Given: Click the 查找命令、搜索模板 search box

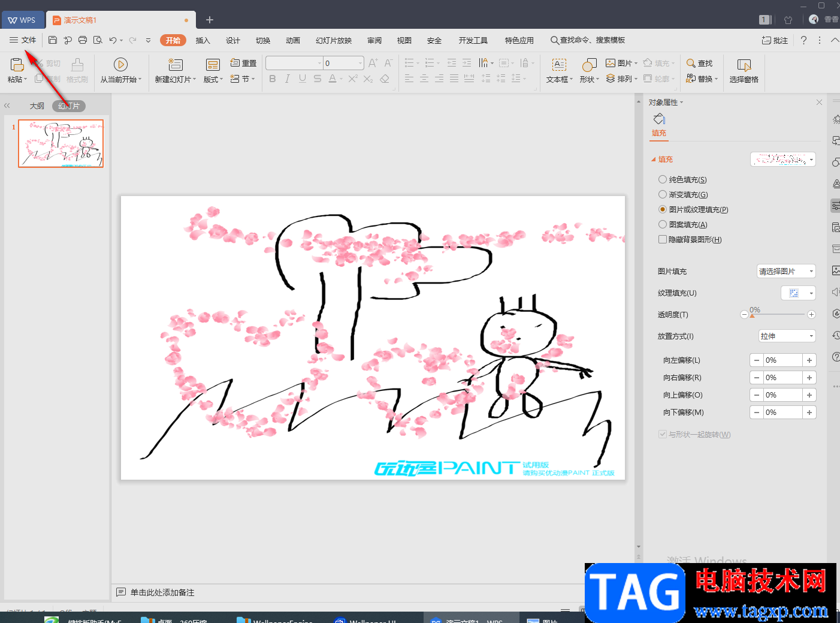Looking at the screenshot, I should click(588, 40).
